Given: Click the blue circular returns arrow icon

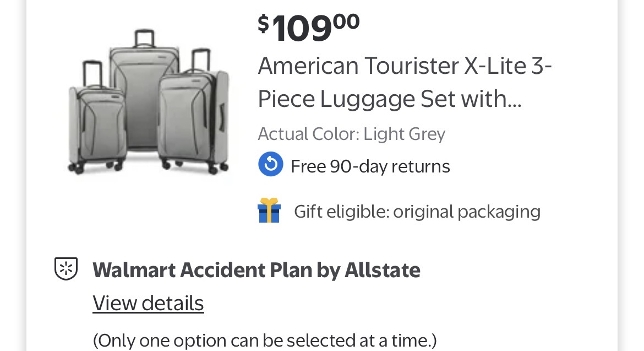Looking at the screenshot, I should 271,165.
